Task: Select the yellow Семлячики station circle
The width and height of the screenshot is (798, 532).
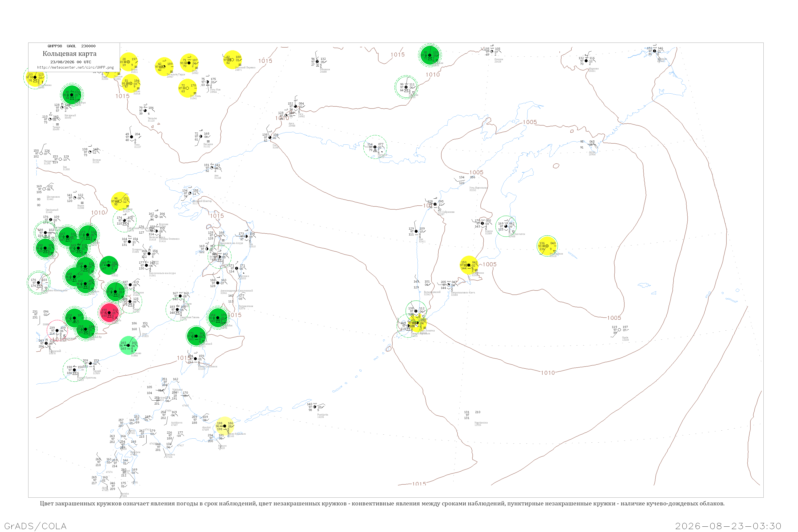Action: point(469,265)
